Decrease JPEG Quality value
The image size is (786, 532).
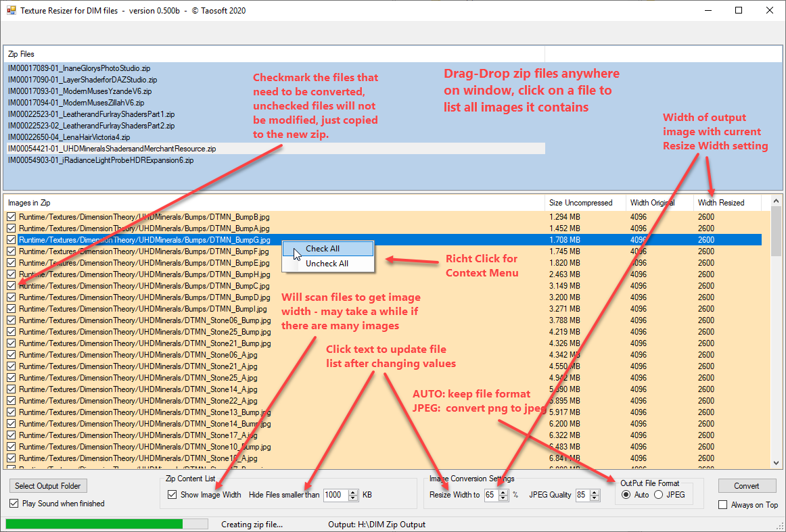tap(595, 498)
